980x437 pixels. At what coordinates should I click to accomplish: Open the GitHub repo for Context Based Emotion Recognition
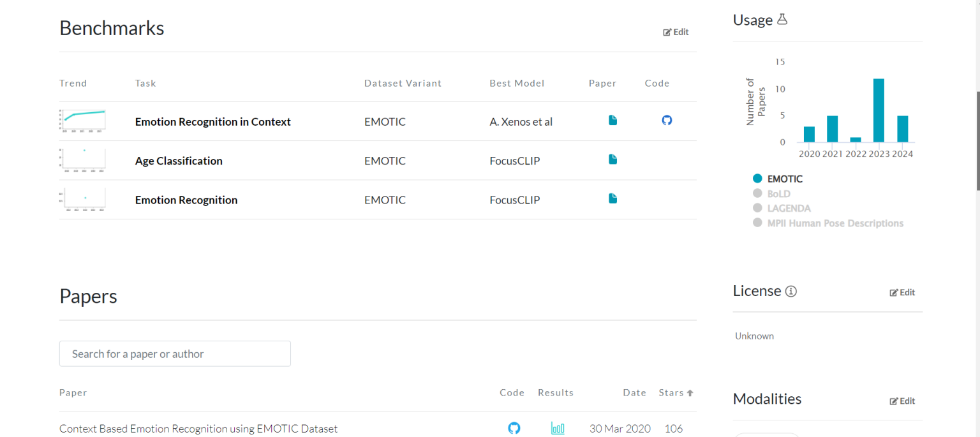514,428
